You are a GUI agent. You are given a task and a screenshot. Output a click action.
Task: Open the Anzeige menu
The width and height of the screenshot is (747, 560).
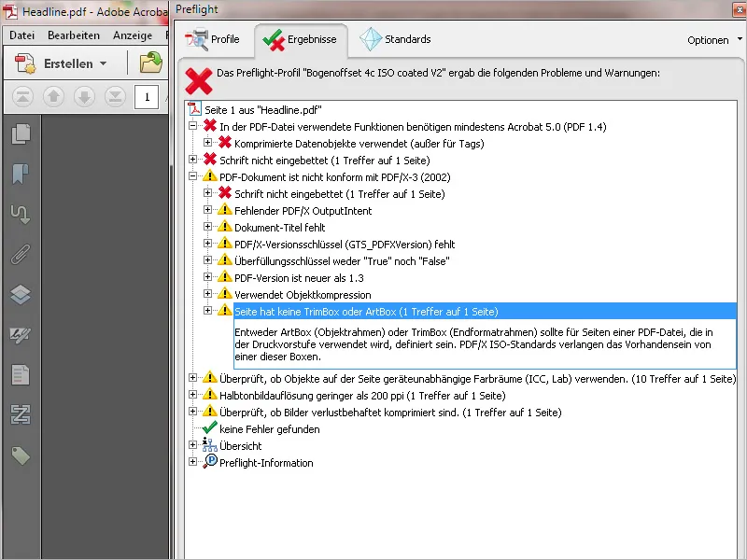[133, 35]
